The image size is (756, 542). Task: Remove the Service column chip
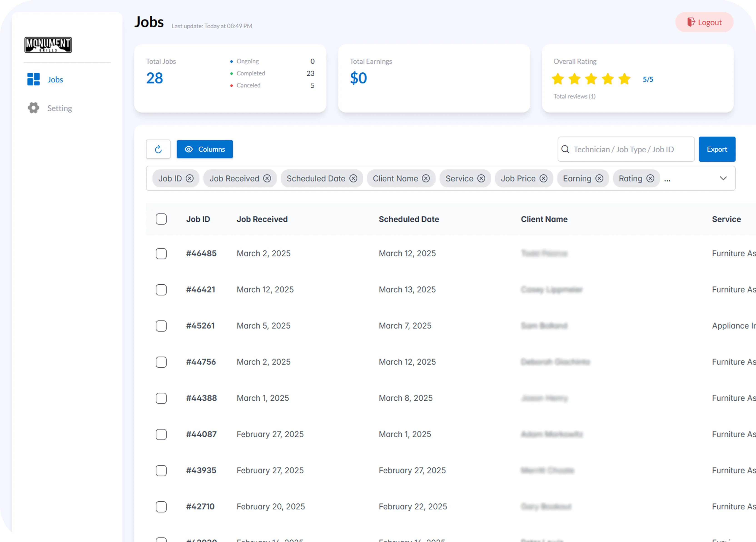(481, 179)
